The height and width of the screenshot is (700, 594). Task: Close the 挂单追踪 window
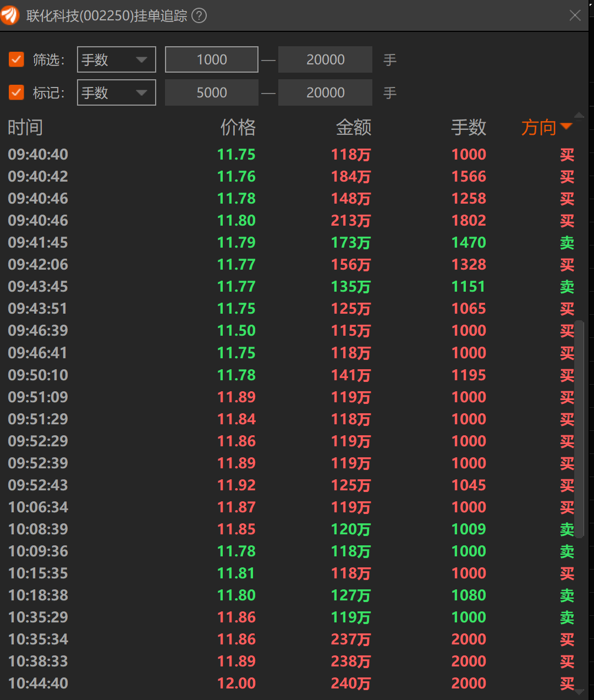(575, 15)
